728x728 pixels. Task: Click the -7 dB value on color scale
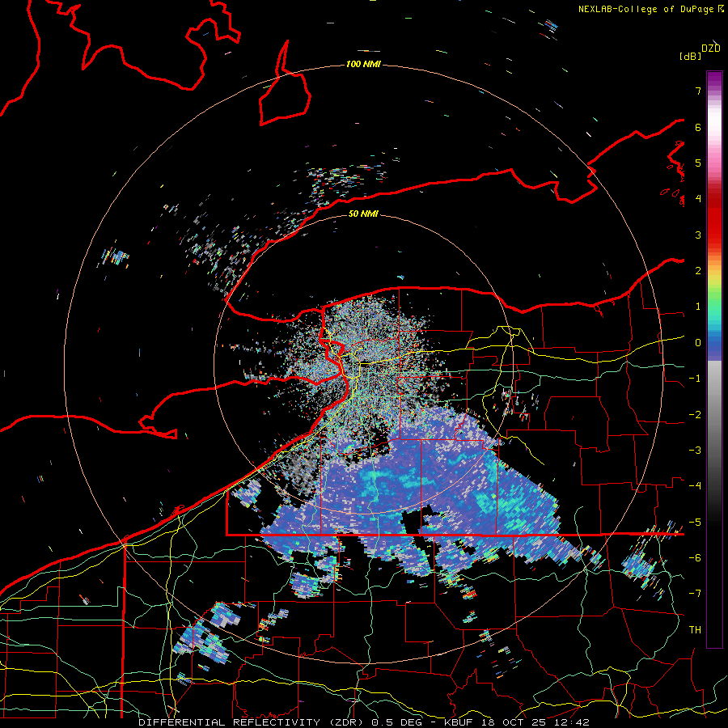click(x=695, y=594)
